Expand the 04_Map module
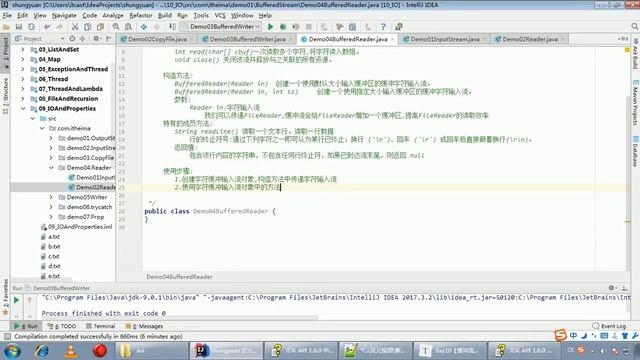The height and width of the screenshot is (360, 640). point(23,59)
